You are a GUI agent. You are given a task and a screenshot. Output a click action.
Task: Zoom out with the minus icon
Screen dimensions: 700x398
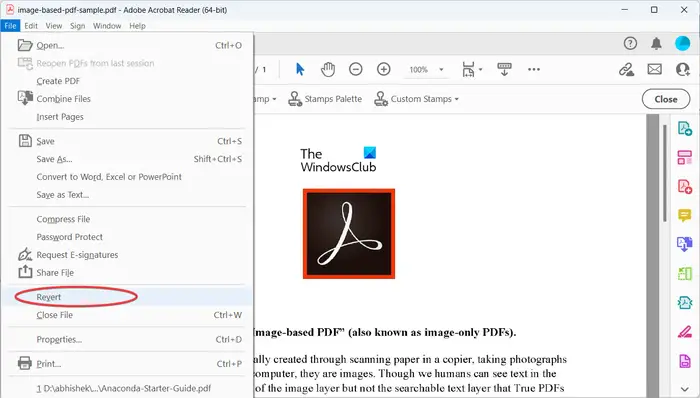tap(356, 69)
